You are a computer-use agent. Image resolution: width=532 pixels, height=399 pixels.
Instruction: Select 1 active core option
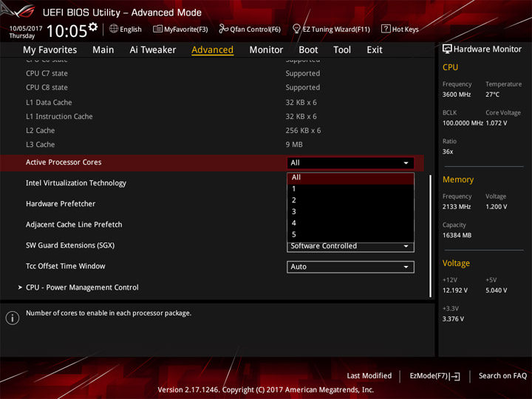click(350, 189)
